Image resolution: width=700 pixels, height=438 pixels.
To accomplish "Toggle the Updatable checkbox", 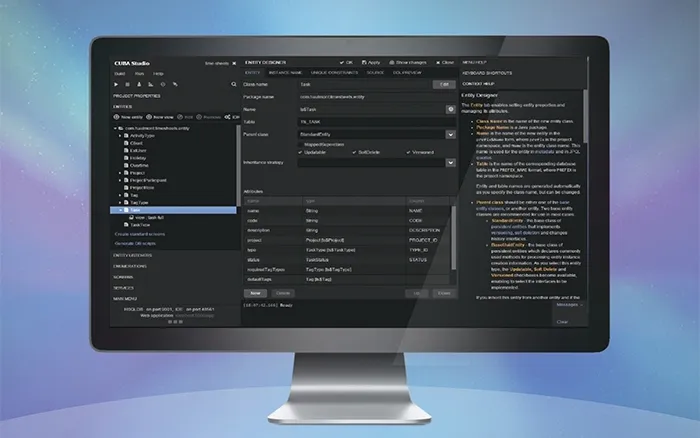I will point(300,152).
